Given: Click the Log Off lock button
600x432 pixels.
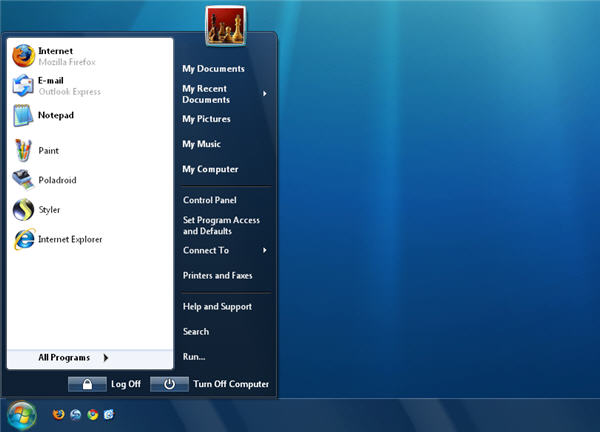Looking at the screenshot, I should pos(87,384).
